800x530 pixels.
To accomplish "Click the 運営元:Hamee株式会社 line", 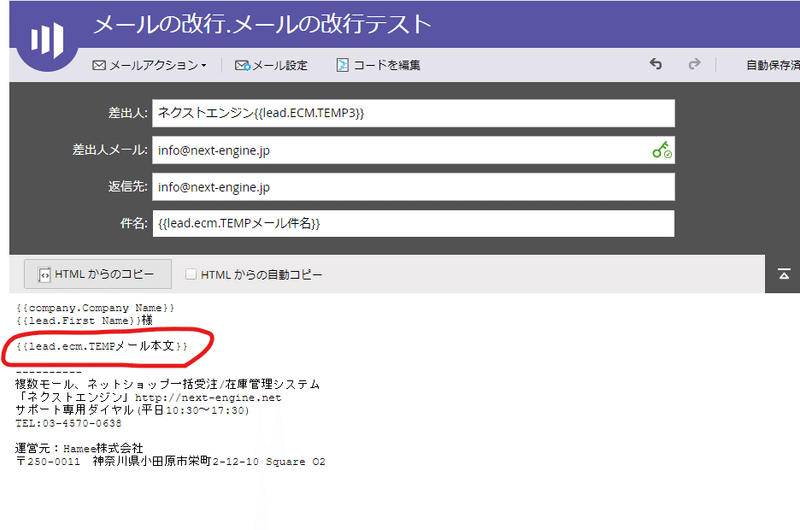I will 79,448.
